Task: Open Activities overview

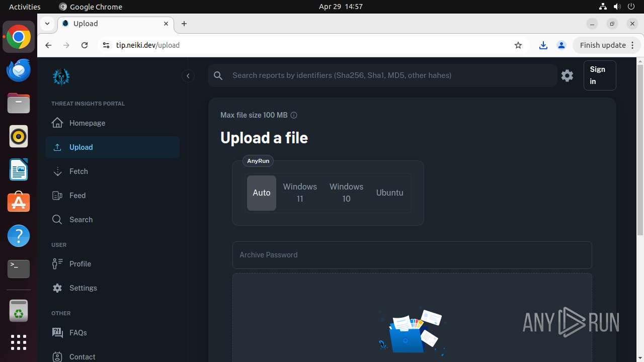Action: click(25, 7)
